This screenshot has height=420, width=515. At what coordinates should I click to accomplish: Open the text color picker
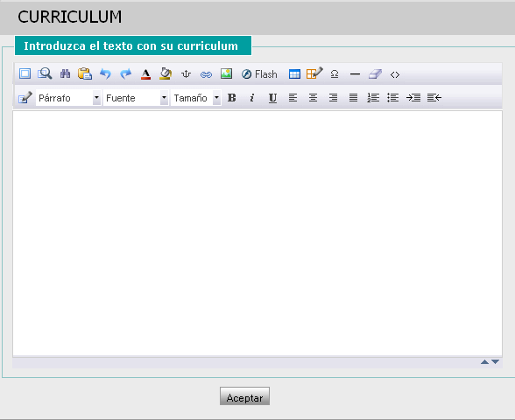tap(145, 74)
